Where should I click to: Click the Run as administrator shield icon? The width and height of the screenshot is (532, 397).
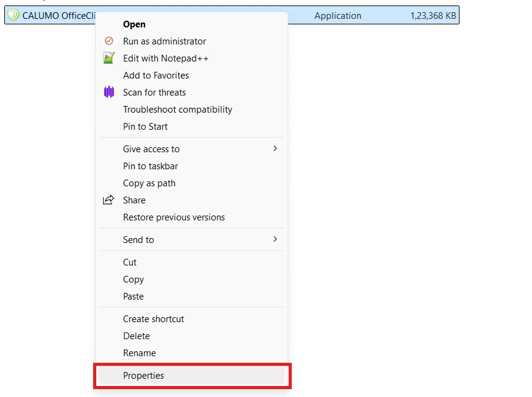[x=109, y=41]
